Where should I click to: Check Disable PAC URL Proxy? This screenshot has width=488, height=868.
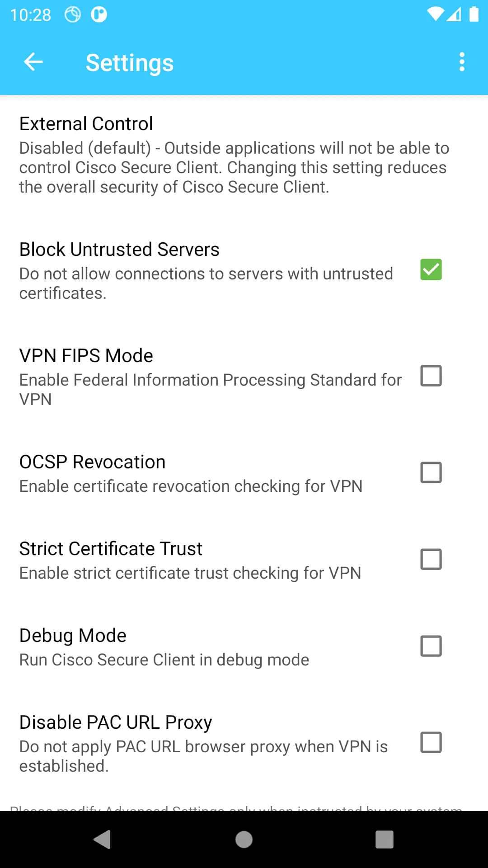click(x=431, y=742)
